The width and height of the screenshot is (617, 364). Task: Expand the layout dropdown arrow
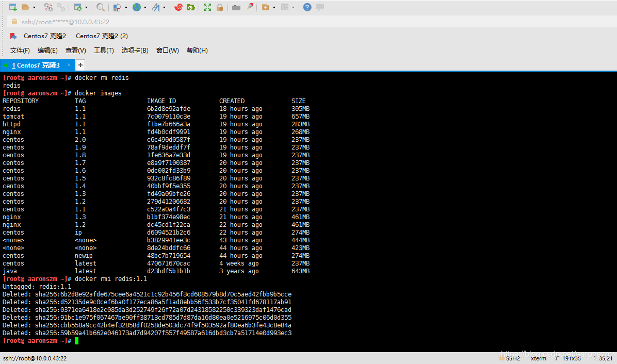(293, 7)
